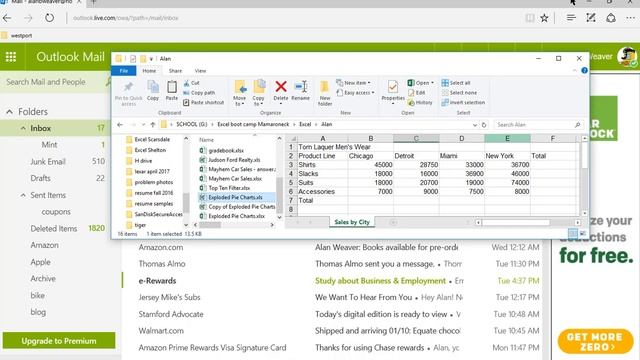
Task: Cut the selected file
Action: (x=191, y=83)
